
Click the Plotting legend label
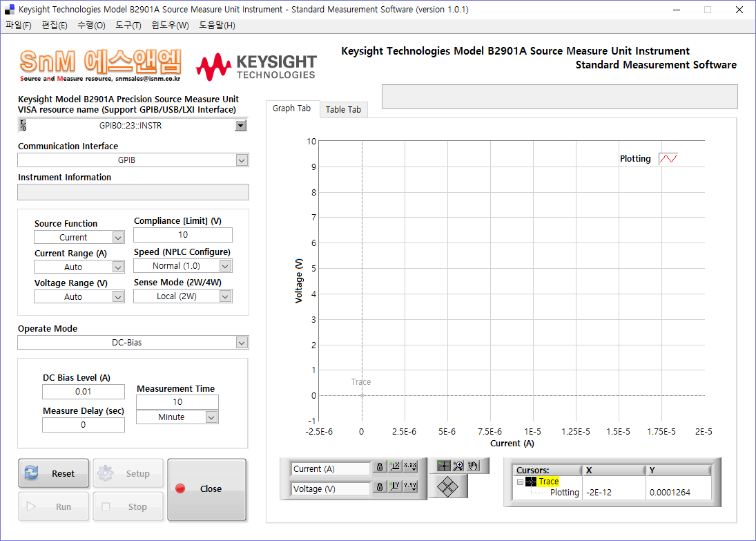(635, 159)
